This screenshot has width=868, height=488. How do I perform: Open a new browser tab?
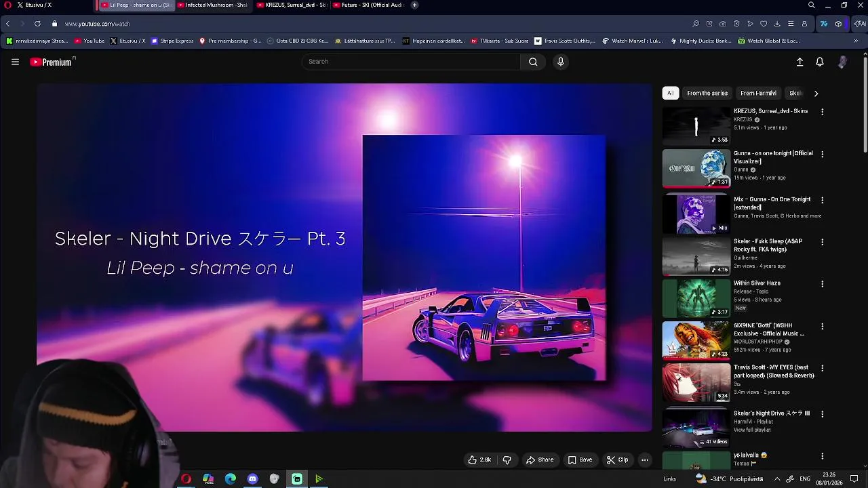(x=414, y=5)
